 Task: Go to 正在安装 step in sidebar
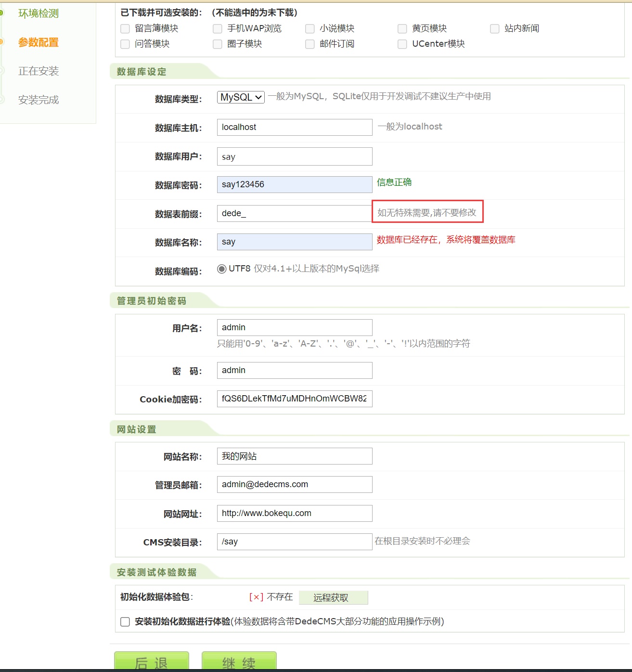[x=39, y=71]
